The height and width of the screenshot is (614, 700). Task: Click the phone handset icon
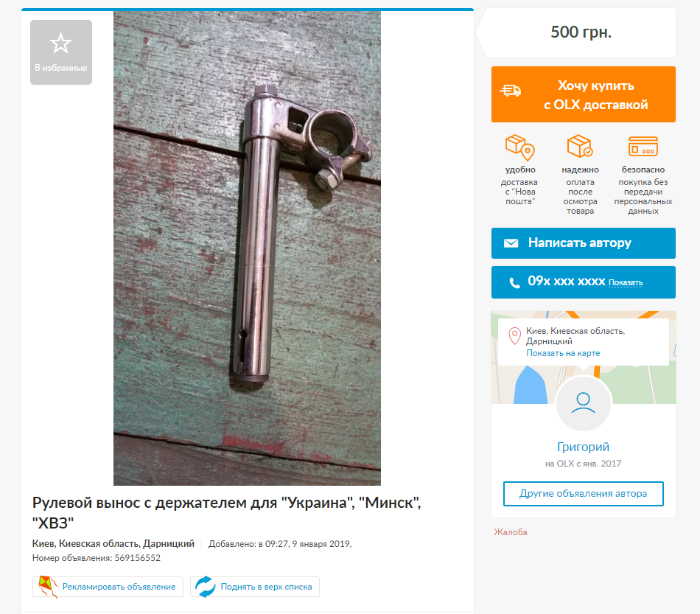coord(515,282)
